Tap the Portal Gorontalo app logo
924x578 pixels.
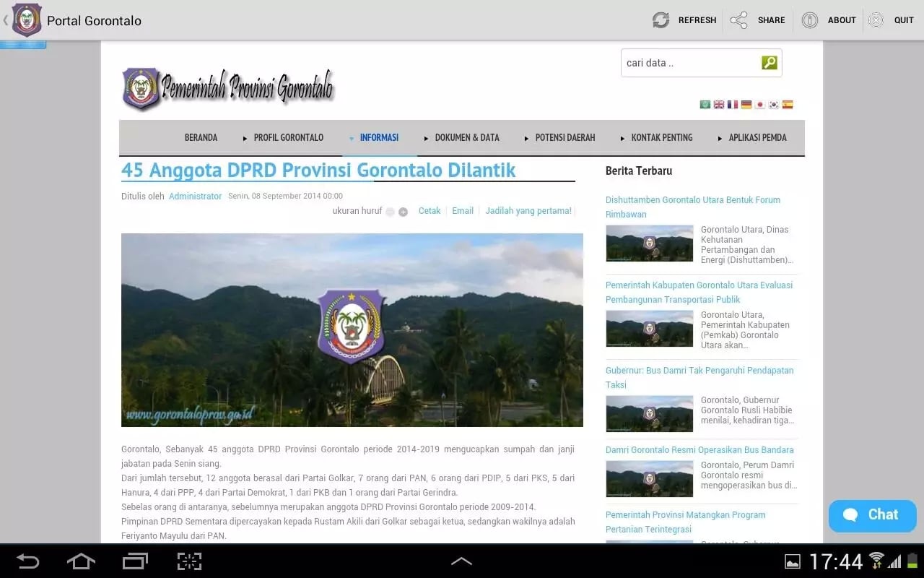pos(27,20)
